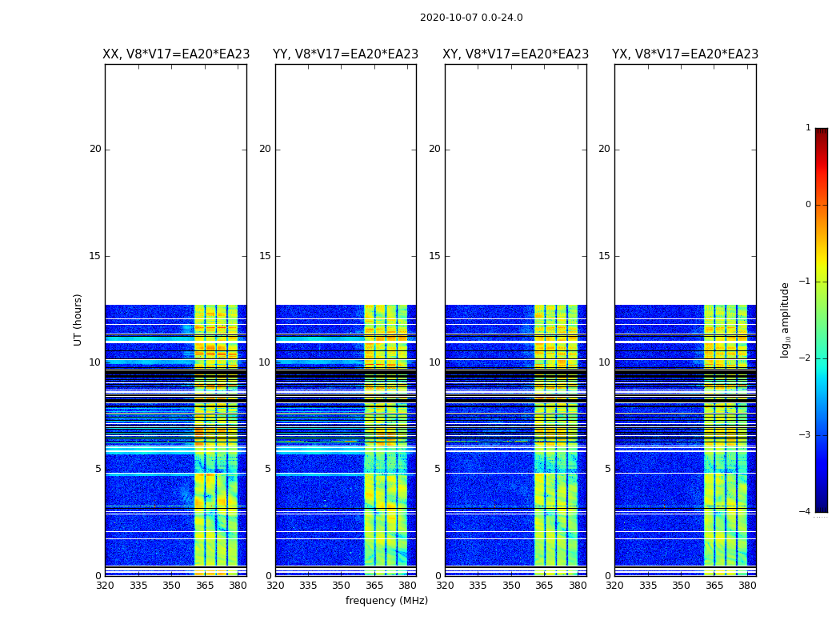Click the YY, V8*V17=EA20*EA23 panel title

[x=346, y=54]
